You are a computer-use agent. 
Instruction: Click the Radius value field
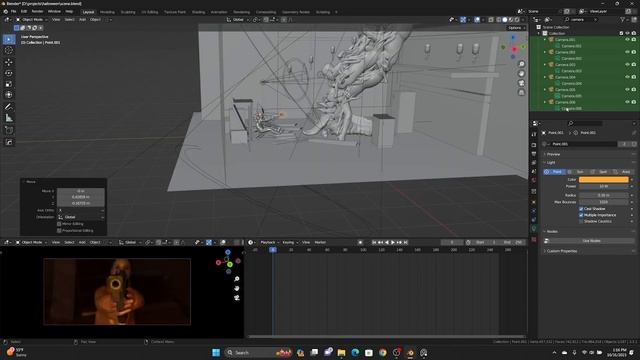click(604, 196)
